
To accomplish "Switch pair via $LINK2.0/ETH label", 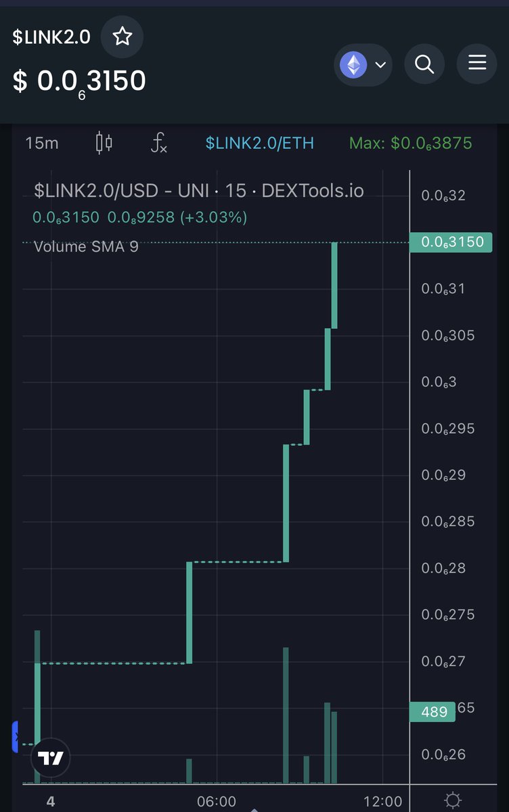I will [x=260, y=143].
